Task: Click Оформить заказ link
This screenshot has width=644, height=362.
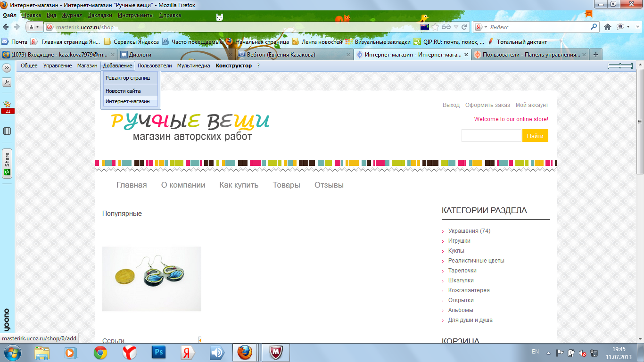Action: pyautogui.click(x=487, y=105)
